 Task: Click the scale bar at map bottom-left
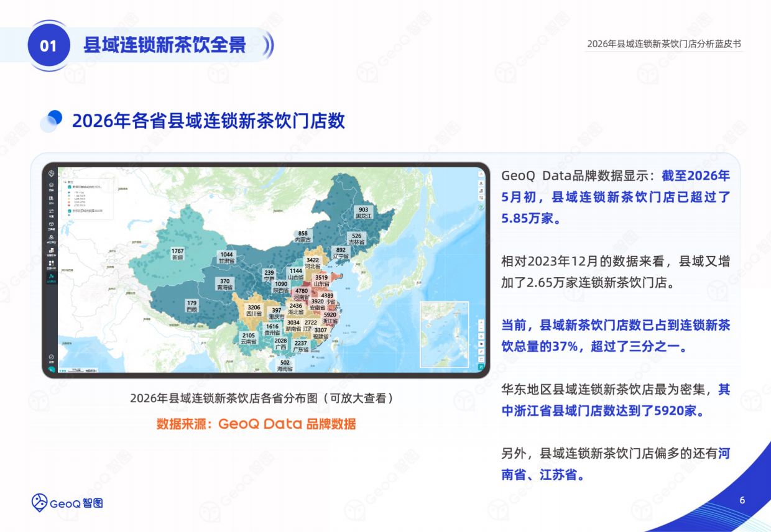(x=75, y=369)
